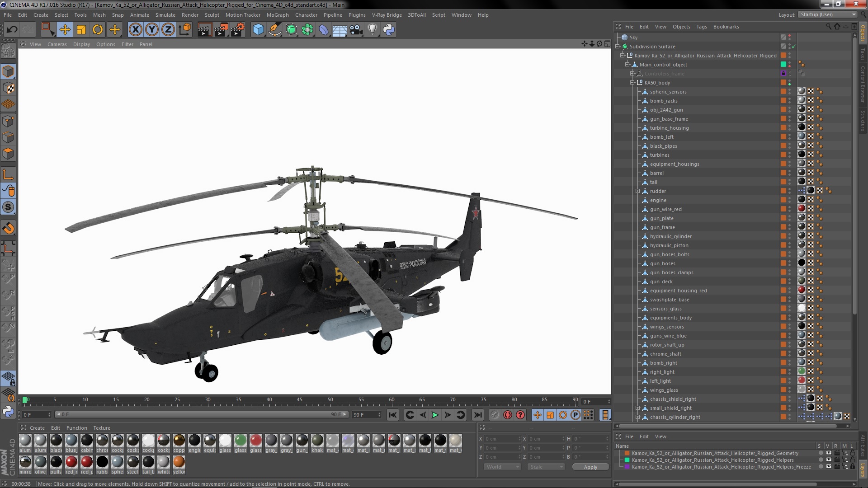Open material manager Texture menu

[102, 428]
